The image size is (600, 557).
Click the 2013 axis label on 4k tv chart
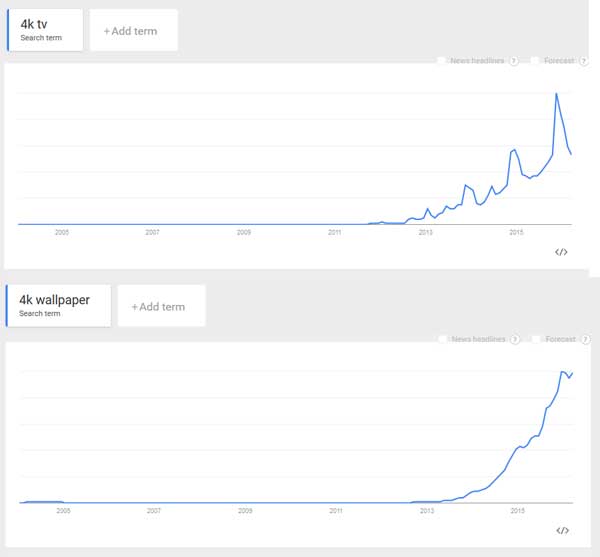point(426,232)
